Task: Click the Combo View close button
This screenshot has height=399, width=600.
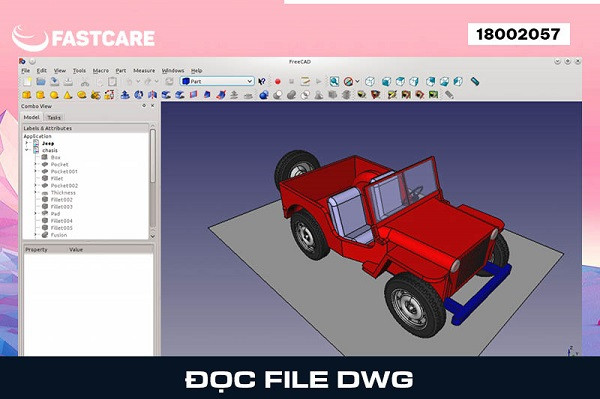Action: (x=153, y=106)
